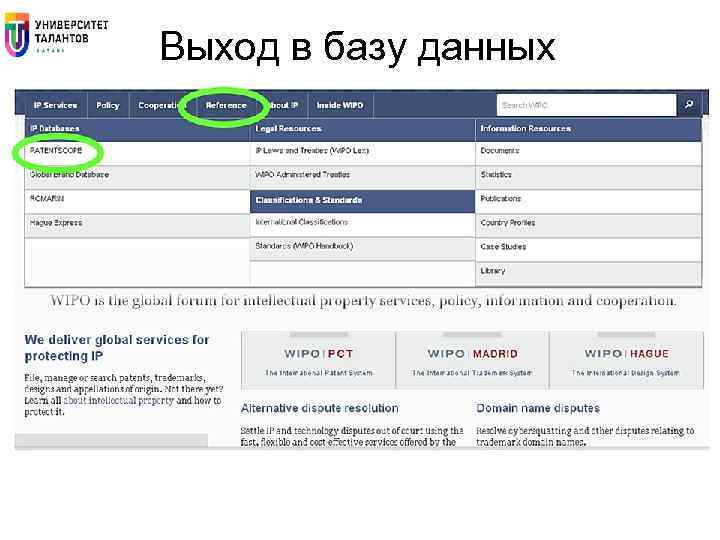The width and height of the screenshot is (720, 540).
Task: Open Case Studies link
Action: click(x=503, y=247)
